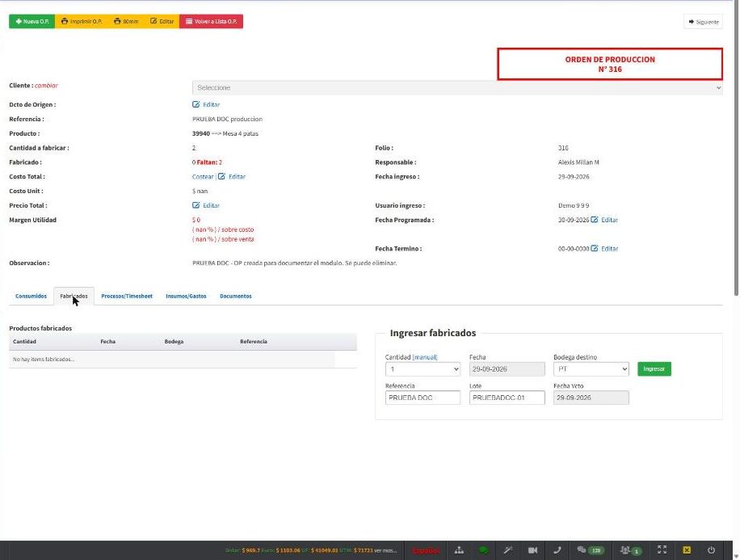Open the Procesos/Timesheet tab
This screenshot has height=560, width=740.
tap(127, 296)
